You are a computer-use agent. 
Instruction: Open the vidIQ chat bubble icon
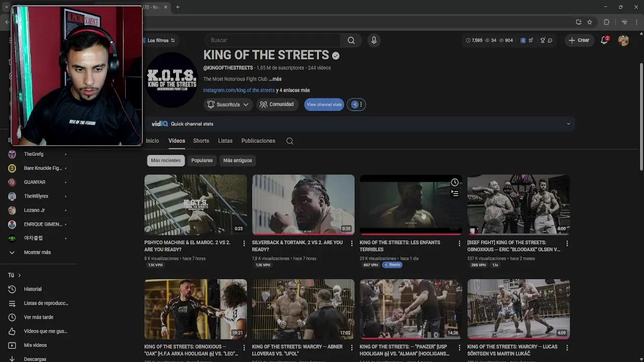pyautogui.click(x=550, y=40)
